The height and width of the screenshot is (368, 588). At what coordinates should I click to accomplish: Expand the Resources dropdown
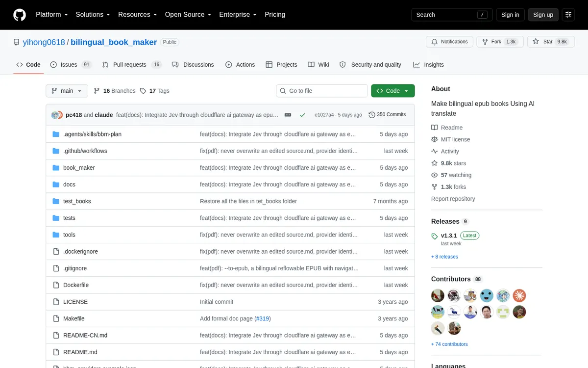pos(138,15)
